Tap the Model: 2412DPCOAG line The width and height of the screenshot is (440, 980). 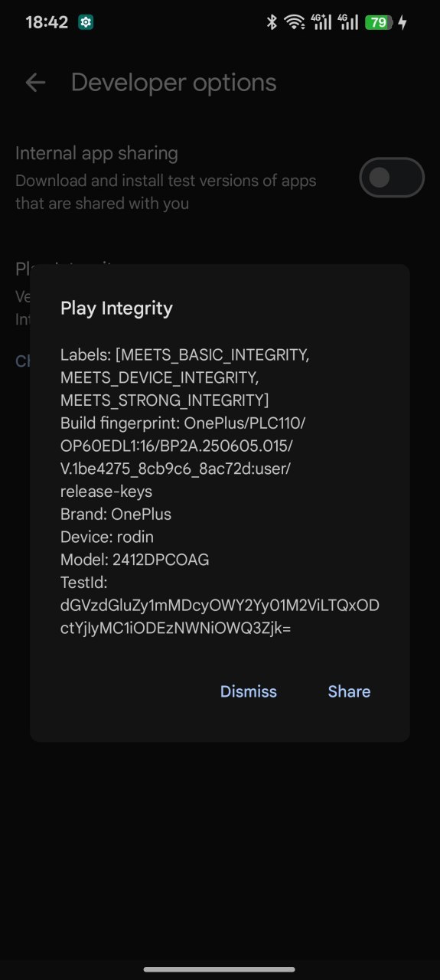point(135,560)
